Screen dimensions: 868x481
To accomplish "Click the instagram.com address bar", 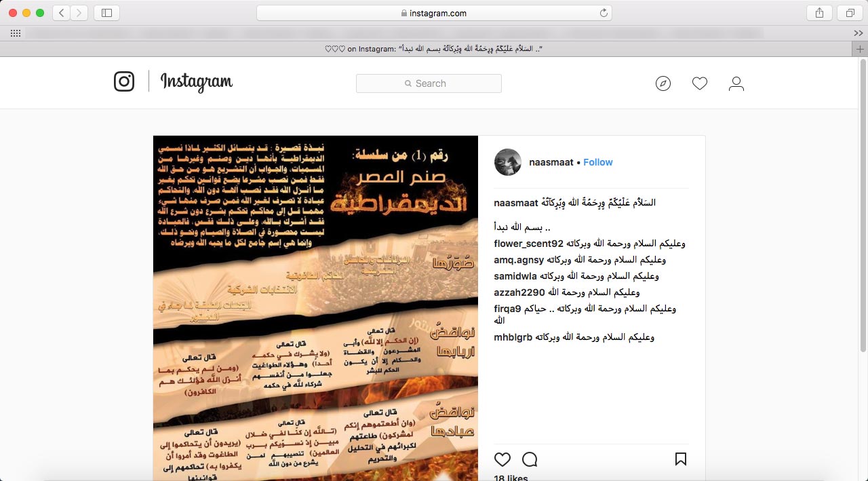I will pos(434,13).
